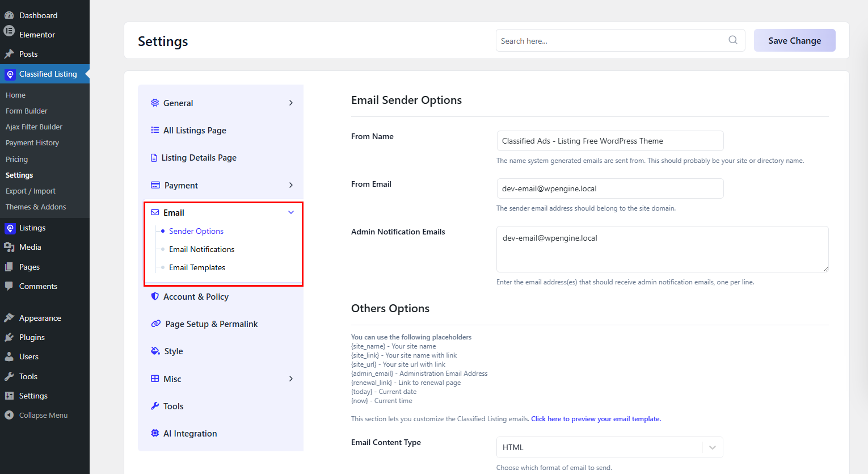The width and height of the screenshot is (868, 474).
Task: Expand the General section chevron
Action: click(291, 103)
